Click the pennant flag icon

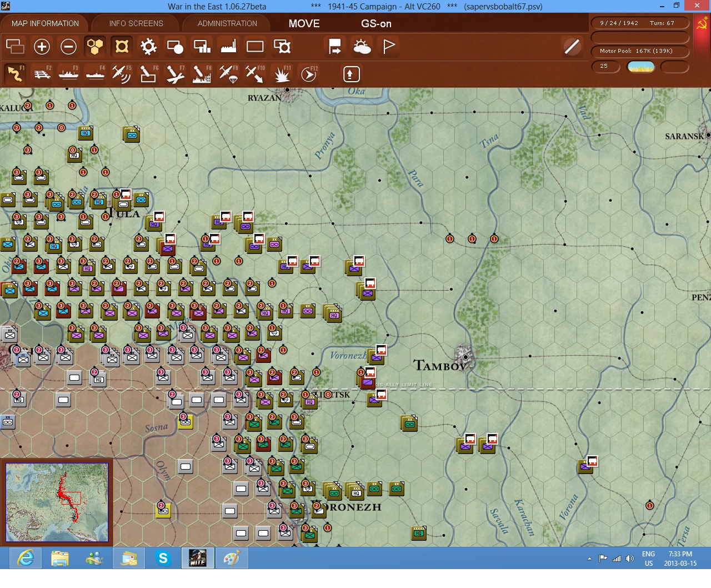pos(389,46)
